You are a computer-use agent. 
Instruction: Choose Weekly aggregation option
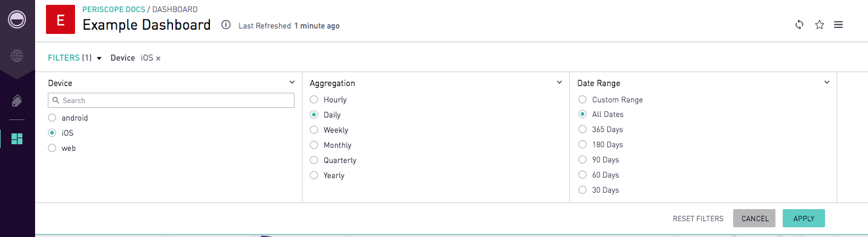[314, 130]
